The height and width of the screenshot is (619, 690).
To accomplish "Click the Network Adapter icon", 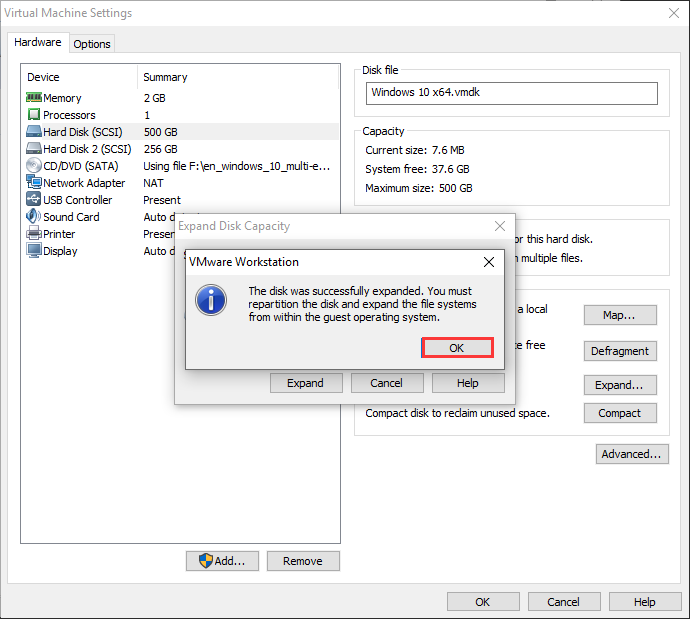I will tap(34, 182).
